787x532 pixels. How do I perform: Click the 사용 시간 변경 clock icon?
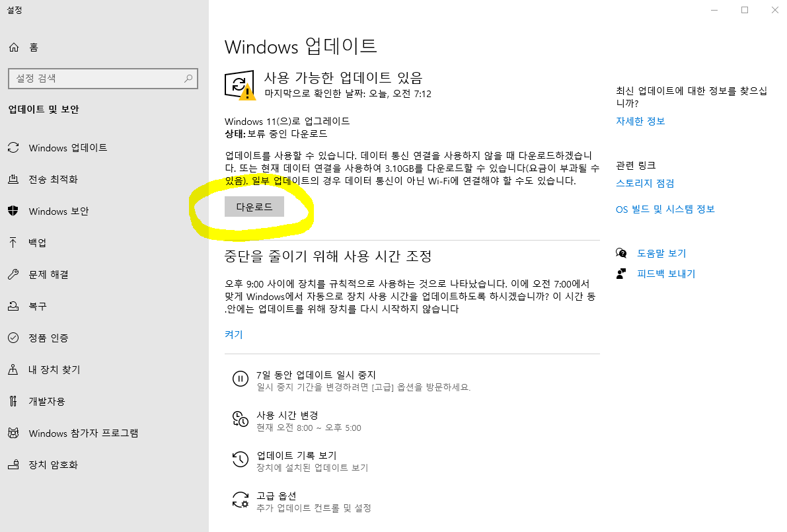241,419
